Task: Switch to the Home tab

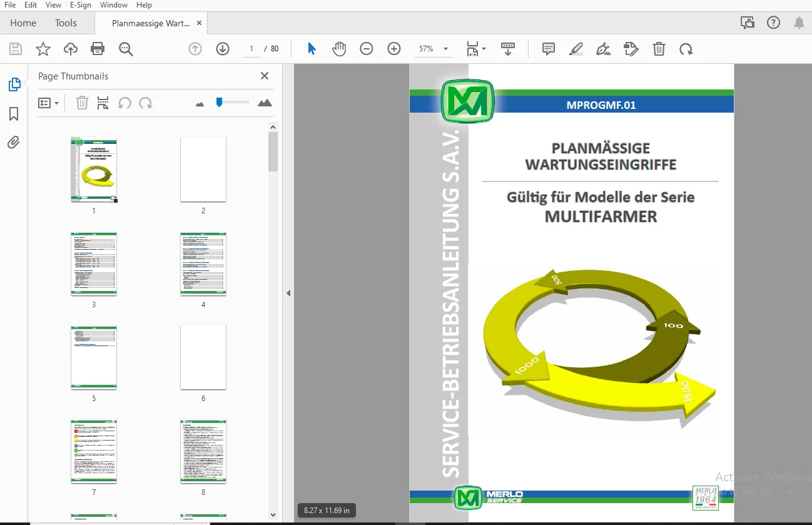Action: [x=23, y=23]
